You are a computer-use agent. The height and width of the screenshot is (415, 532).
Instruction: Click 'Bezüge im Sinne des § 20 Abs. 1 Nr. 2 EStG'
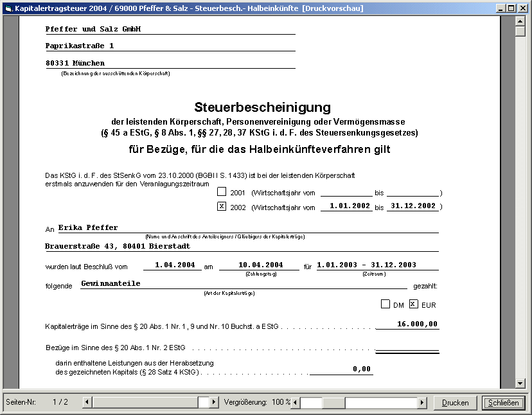116,348
